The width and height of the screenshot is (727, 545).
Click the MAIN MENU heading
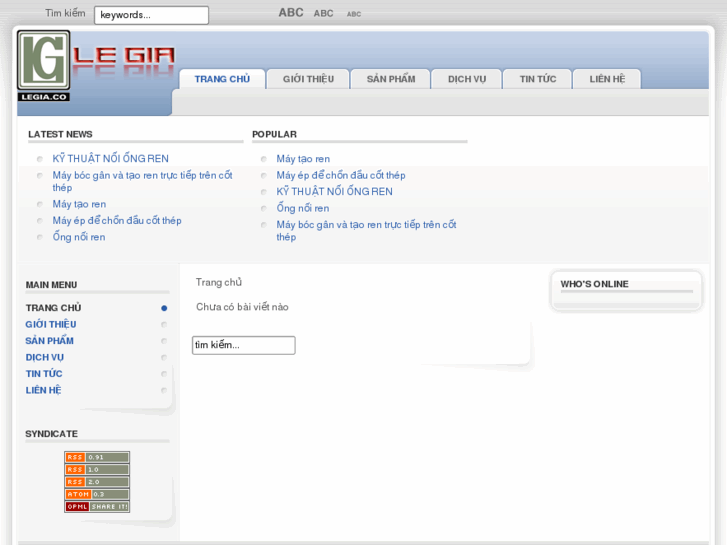pos(51,285)
